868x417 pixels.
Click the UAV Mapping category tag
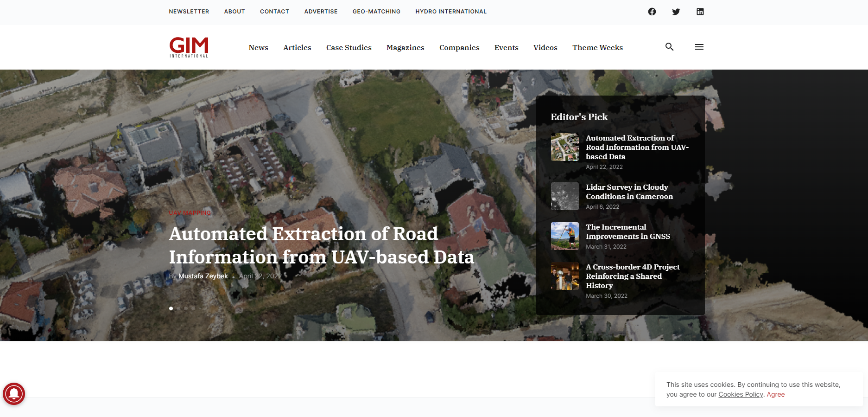tap(190, 213)
